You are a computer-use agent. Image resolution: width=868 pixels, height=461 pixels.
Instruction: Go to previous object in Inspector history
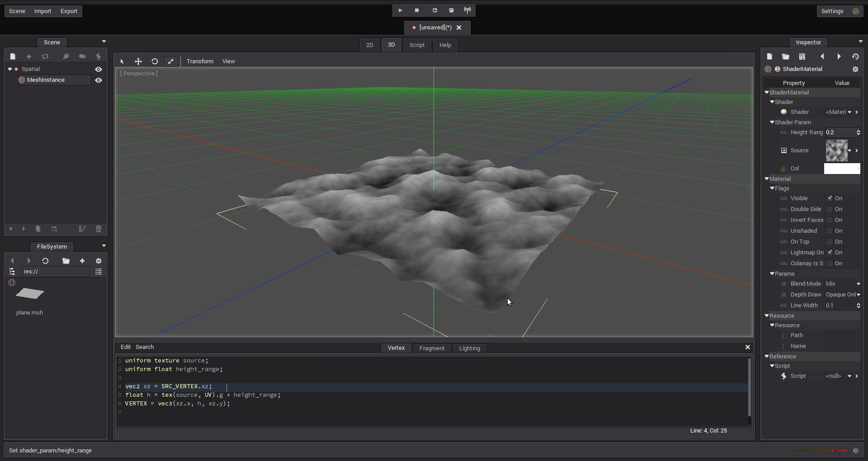(822, 56)
